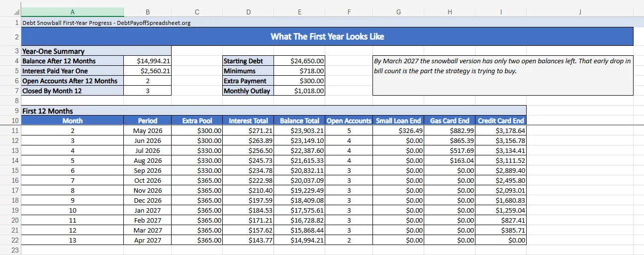Click the 'Dec 2026' period cell

pos(147,200)
